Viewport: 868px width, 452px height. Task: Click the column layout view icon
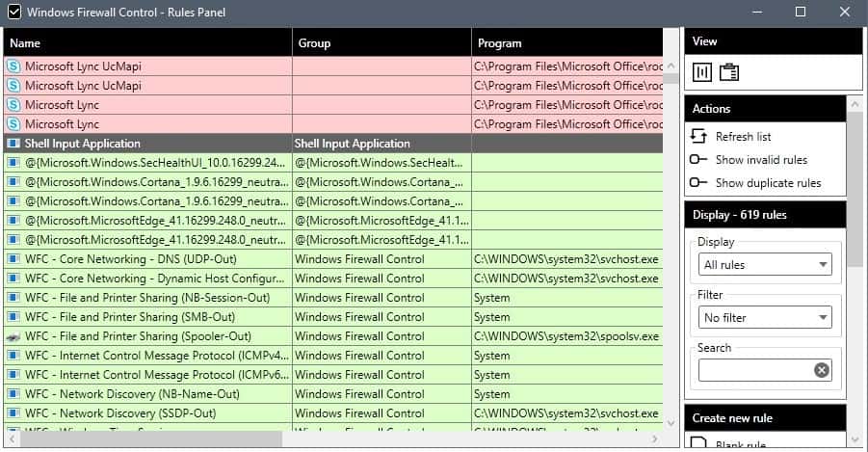coord(702,72)
